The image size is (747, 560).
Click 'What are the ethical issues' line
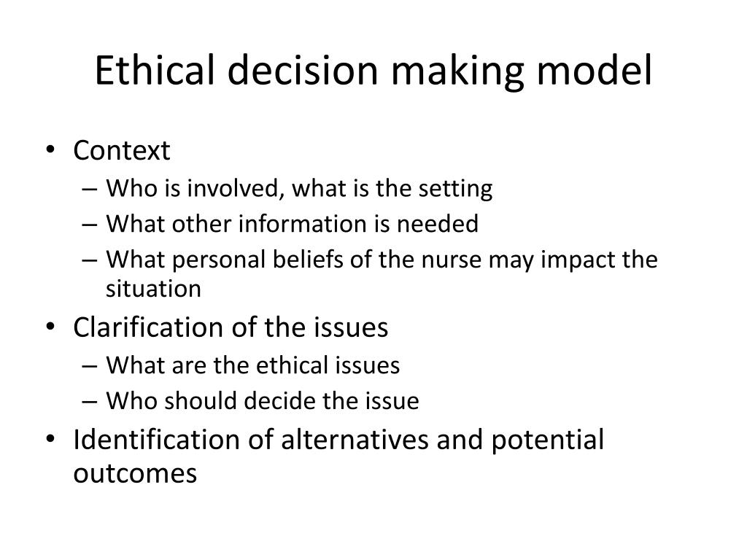point(253,365)
